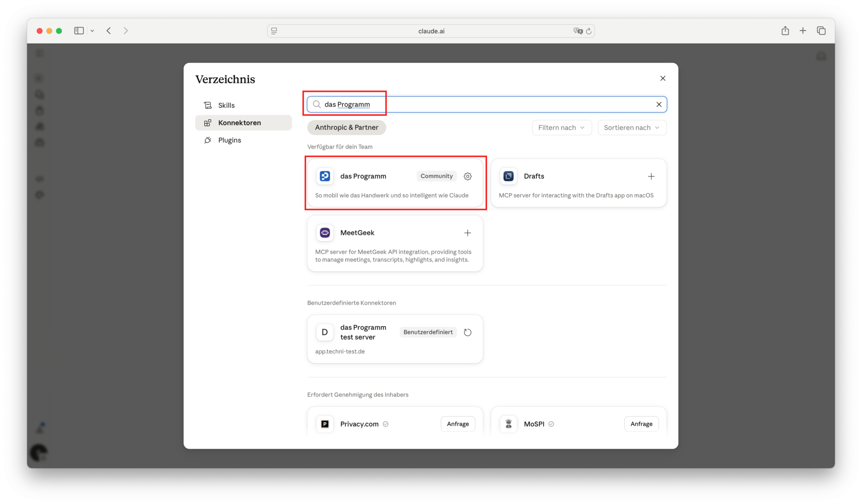Open das Programm test server card
The width and height of the screenshot is (862, 504).
point(395,339)
